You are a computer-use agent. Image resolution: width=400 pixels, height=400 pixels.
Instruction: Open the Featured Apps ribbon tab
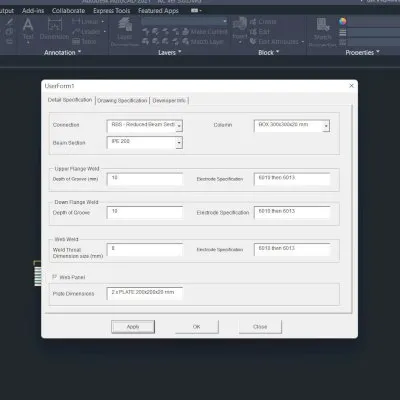[158, 11]
